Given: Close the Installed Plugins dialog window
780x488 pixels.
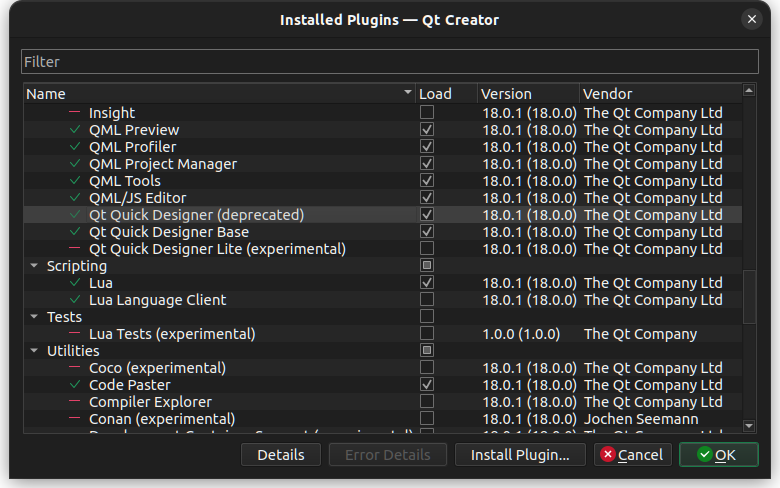Looking at the screenshot, I should click(752, 19).
